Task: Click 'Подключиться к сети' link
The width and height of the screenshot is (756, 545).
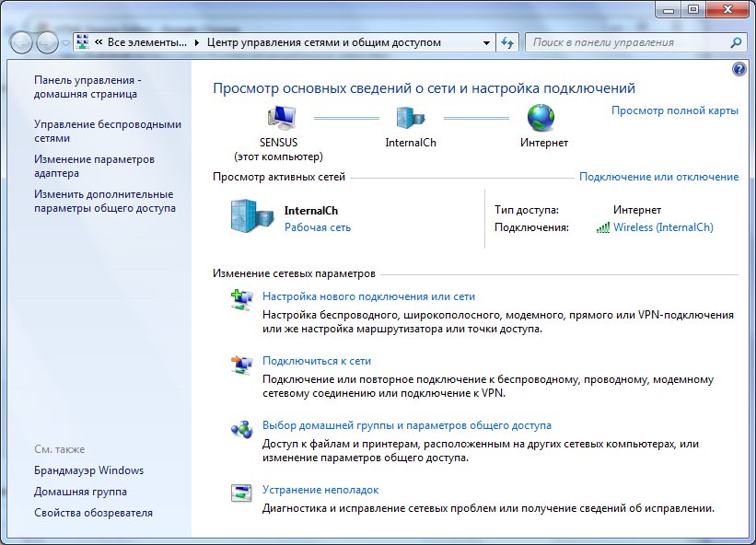Action: click(x=316, y=361)
